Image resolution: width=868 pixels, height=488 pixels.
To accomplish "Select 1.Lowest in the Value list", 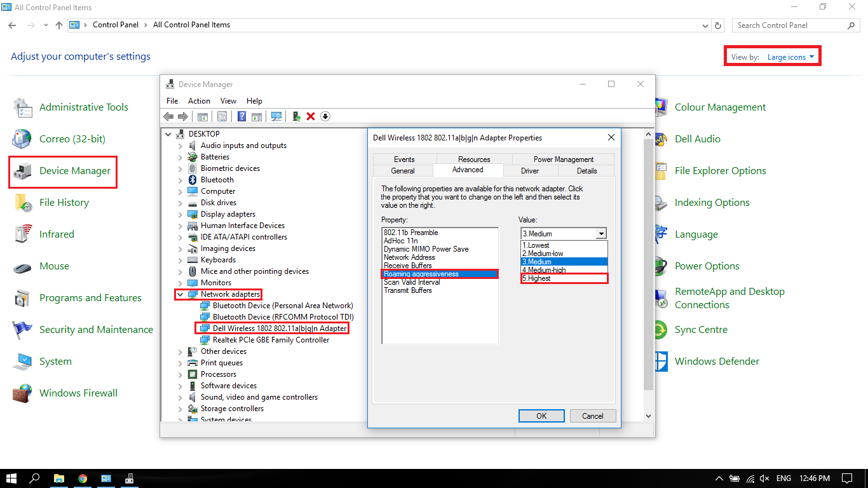I will pyautogui.click(x=564, y=245).
